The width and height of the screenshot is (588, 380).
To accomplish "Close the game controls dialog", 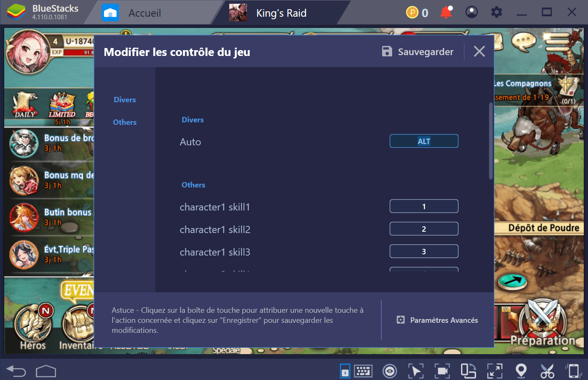I will tap(479, 51).
